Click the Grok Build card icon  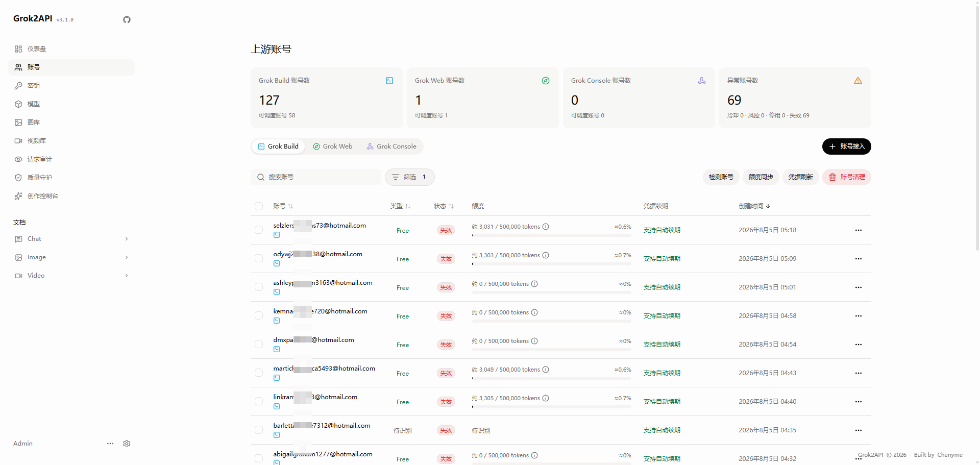(x=389, y=81)
